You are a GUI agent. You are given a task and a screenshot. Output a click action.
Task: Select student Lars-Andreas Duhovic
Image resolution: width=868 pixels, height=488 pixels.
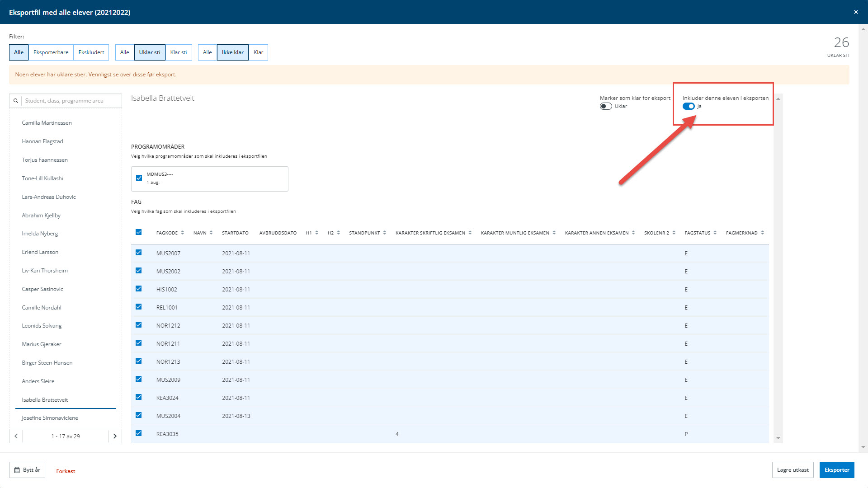pos(49,197)
